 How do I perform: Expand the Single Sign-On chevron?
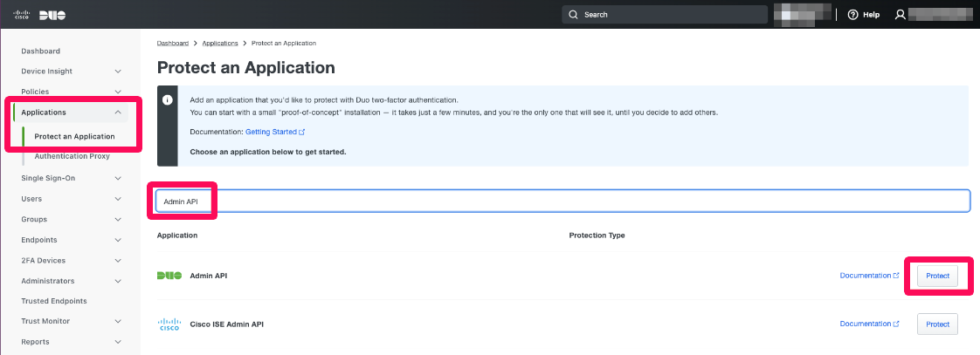pyautogui.click(x=118, y=179)
